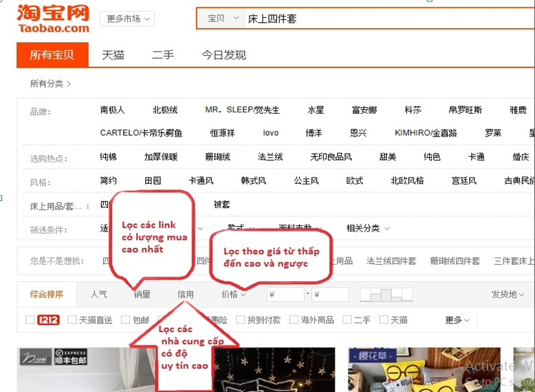Sort results by 人气
Image resolution: width=535 pixels, height=392 pixels.
(x=99, y=294)
